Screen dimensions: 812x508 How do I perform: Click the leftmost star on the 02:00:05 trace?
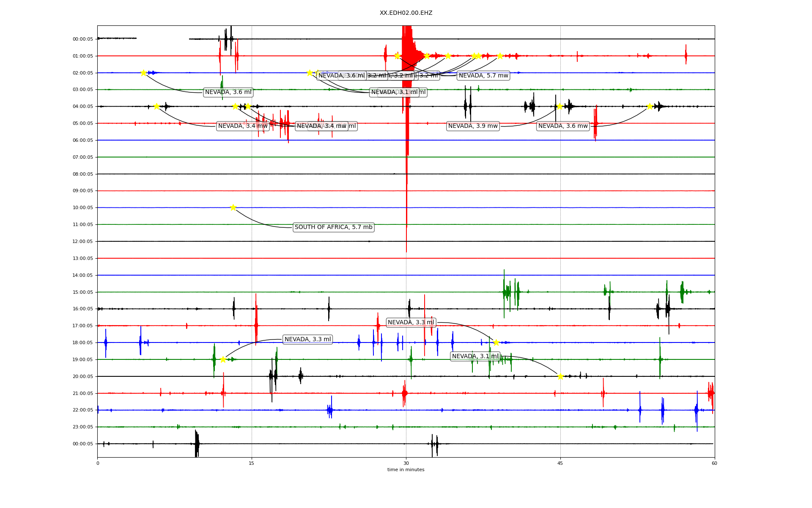[x=143, y=73]
